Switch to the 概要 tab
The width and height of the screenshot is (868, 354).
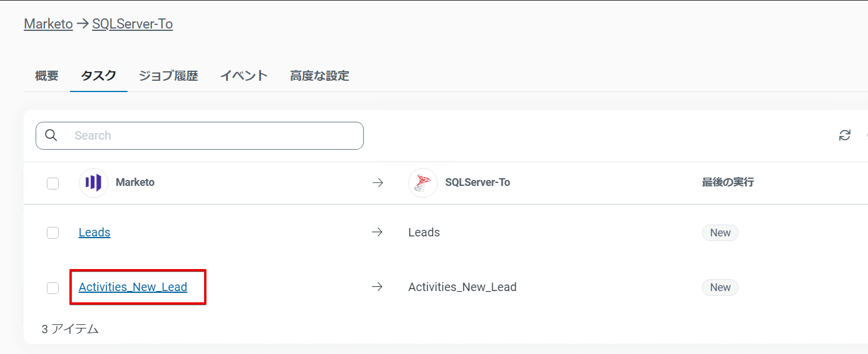pos(46,75)
